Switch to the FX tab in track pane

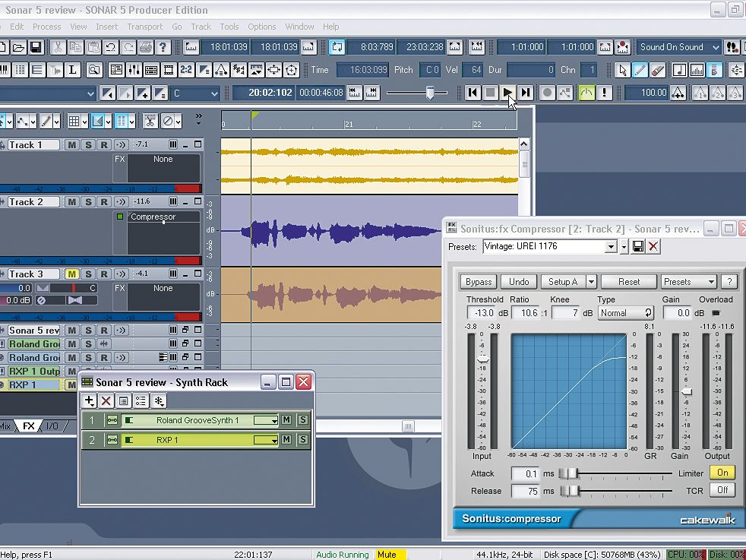point(29,426)
